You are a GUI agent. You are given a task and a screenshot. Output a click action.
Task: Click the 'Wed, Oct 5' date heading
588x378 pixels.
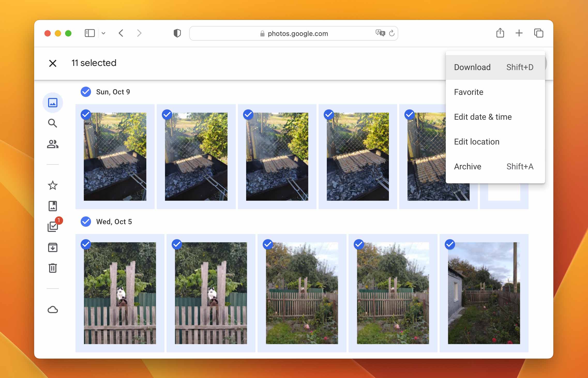tap(114, 222)
